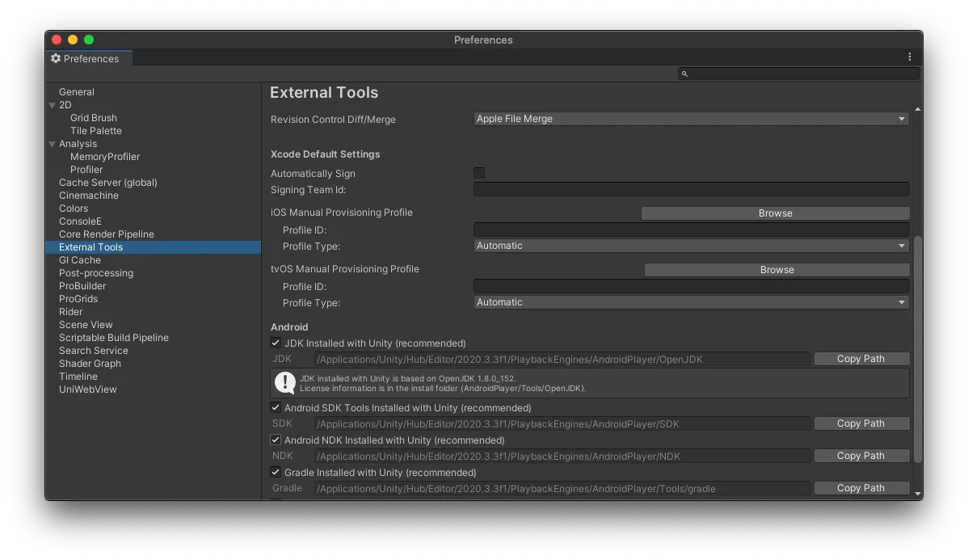Viewport: 968px width, 560px height.
Task: Click the iOS Profile ID field
Action: click(x=692, y=229)
